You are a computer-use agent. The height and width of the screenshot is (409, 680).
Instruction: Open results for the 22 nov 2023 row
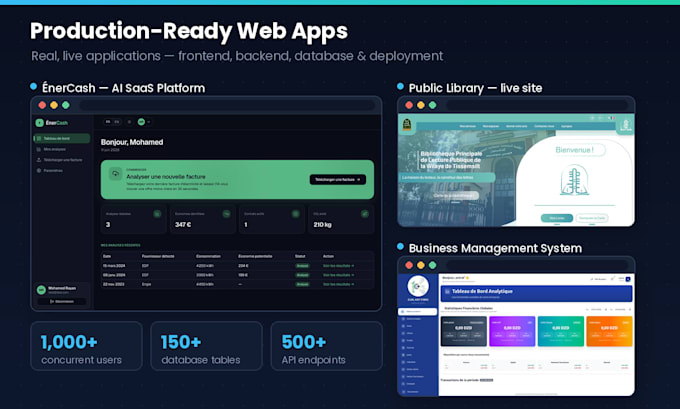click(338, 284)
